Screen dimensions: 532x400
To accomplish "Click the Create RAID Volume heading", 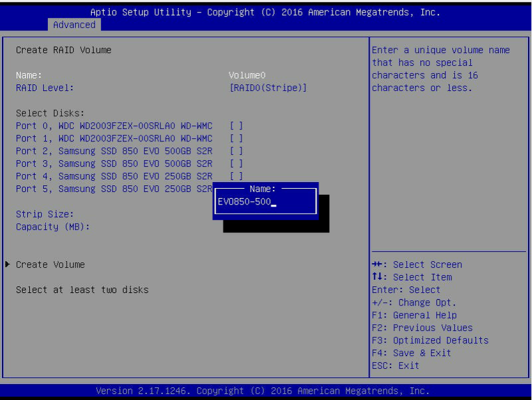I will 63,50.
